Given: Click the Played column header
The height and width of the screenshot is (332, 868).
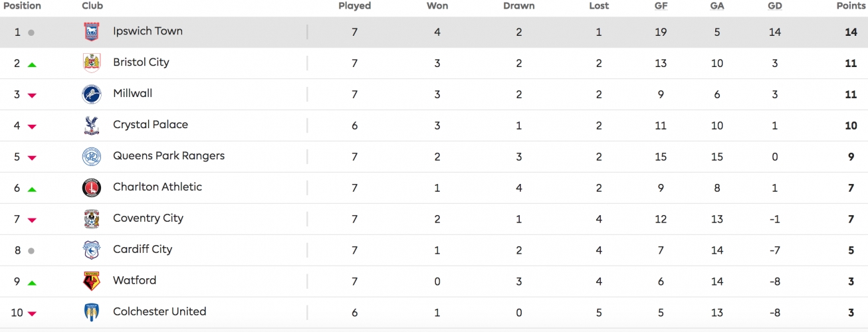Looking at the screenshot, I should (x=354, y=6).
